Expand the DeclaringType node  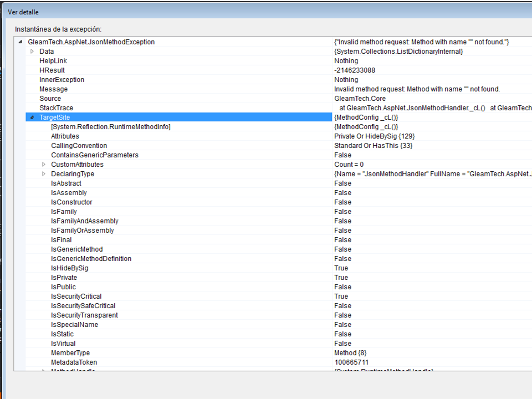pyautogui.click(x=44, y=174)
